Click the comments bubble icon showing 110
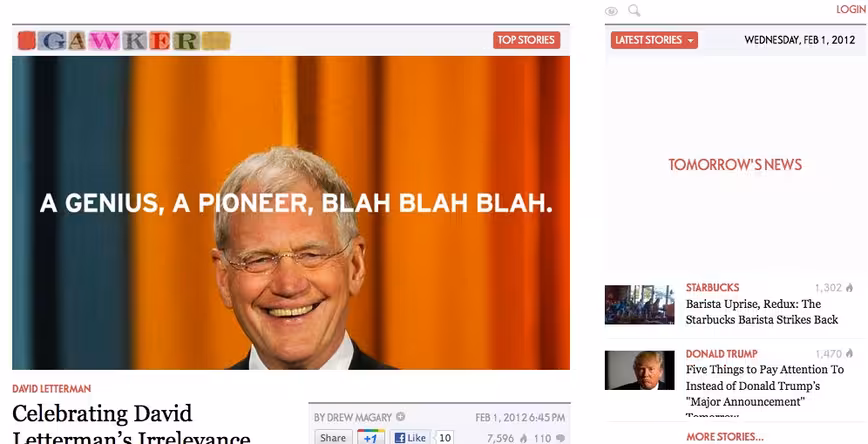The width and height of the screenshot is (868, 444). (x=561, y=438)
